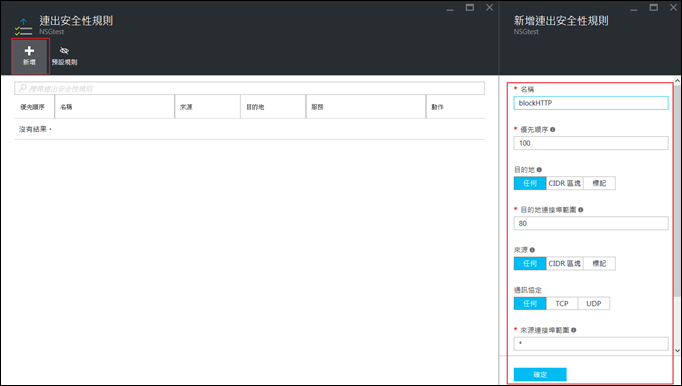682x386 pixels.
Task: Click the right panel scrollbar down arrow
Action: 677,350
